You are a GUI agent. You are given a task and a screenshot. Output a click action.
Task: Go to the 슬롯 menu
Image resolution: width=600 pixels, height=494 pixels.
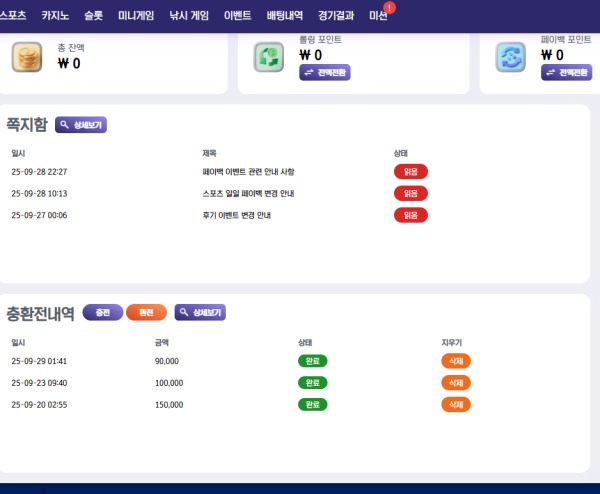click(93, 16)
